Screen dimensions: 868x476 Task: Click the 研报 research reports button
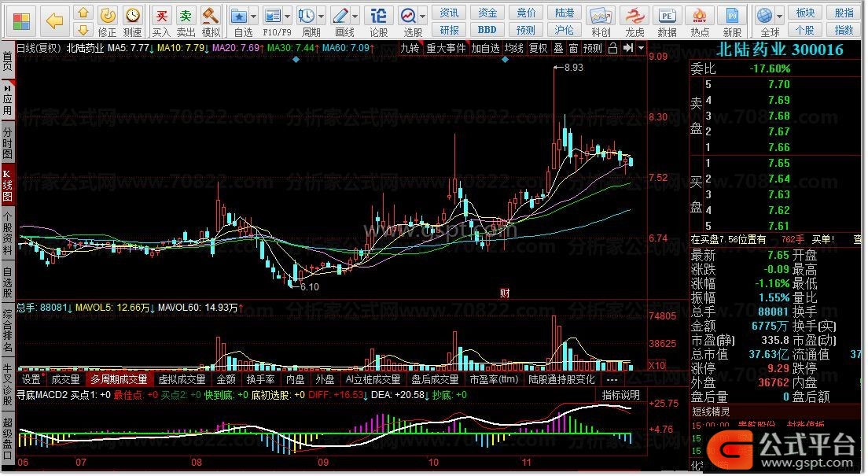tap(449, 30)
